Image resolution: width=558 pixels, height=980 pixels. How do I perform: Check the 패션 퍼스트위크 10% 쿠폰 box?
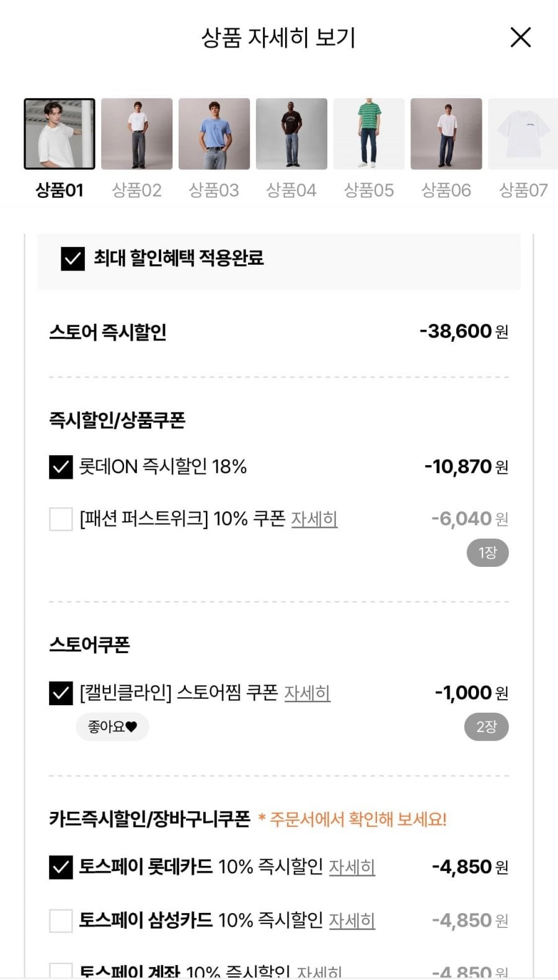(x=61, y=519)
